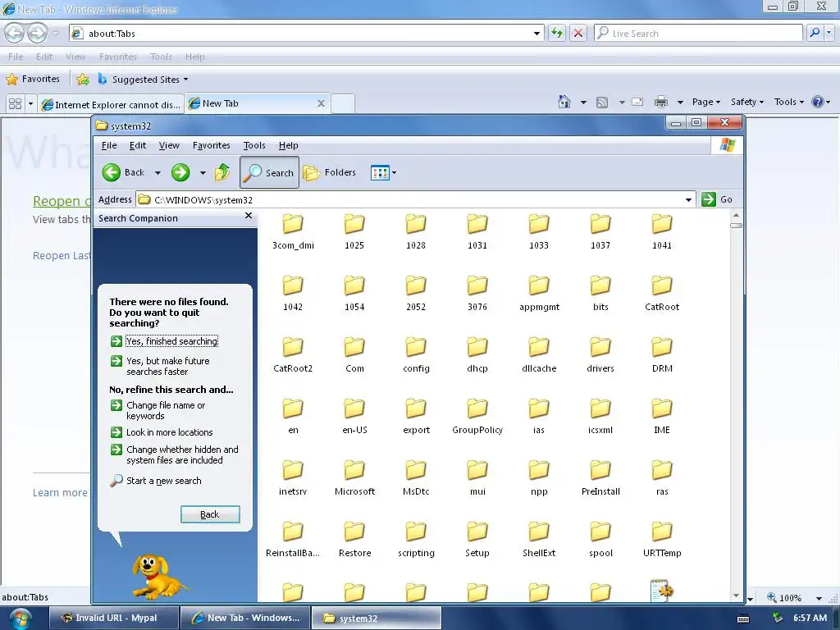Select the 1025 folder
The width and height of the screenshot is (840, 630).
click(354, 231)
